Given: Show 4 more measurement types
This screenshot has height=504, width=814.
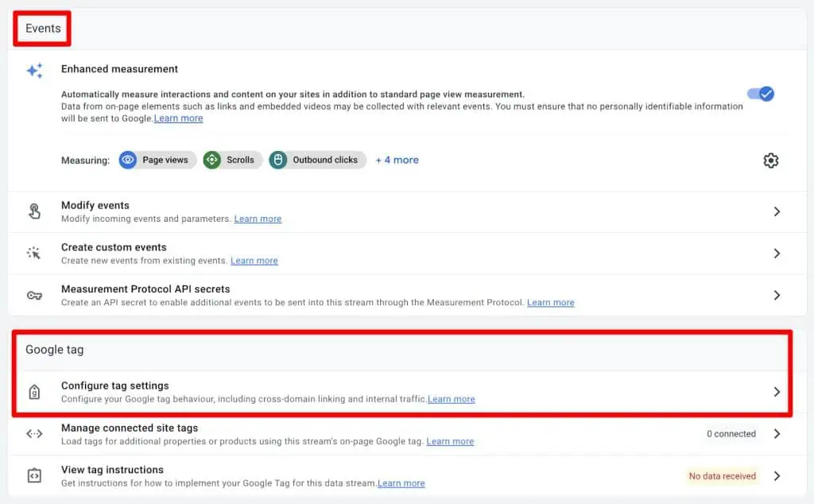Looking at the screenshot, I should (x=396, y=160).
